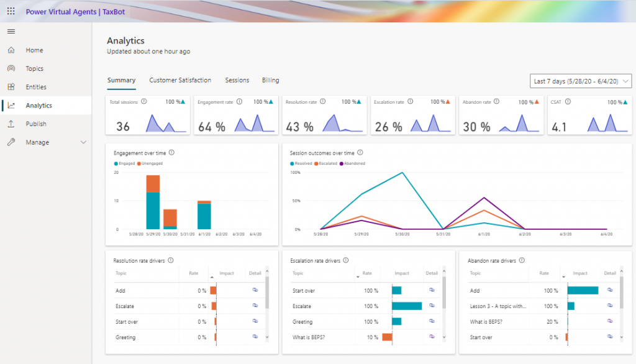Open detail link for What is BEPS? in Abandon drivers
The height and width of the screenshot is (364, 636).
click(x=610, y=321)
